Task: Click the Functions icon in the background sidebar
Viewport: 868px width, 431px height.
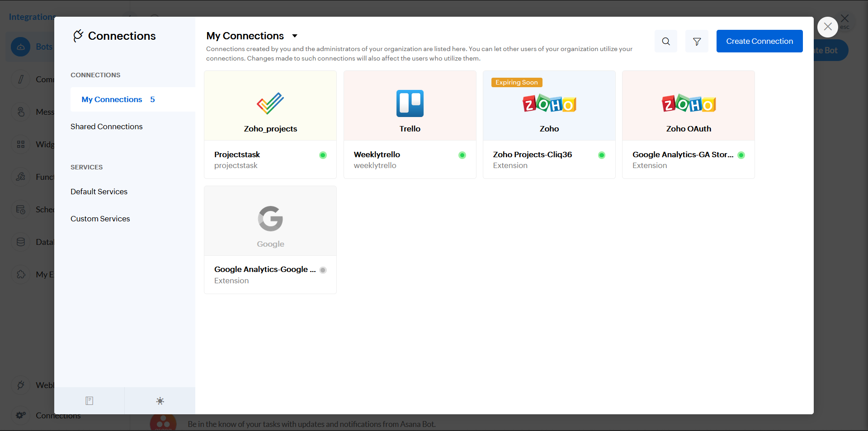Action: pyautogui.click(x=21, y=177)
